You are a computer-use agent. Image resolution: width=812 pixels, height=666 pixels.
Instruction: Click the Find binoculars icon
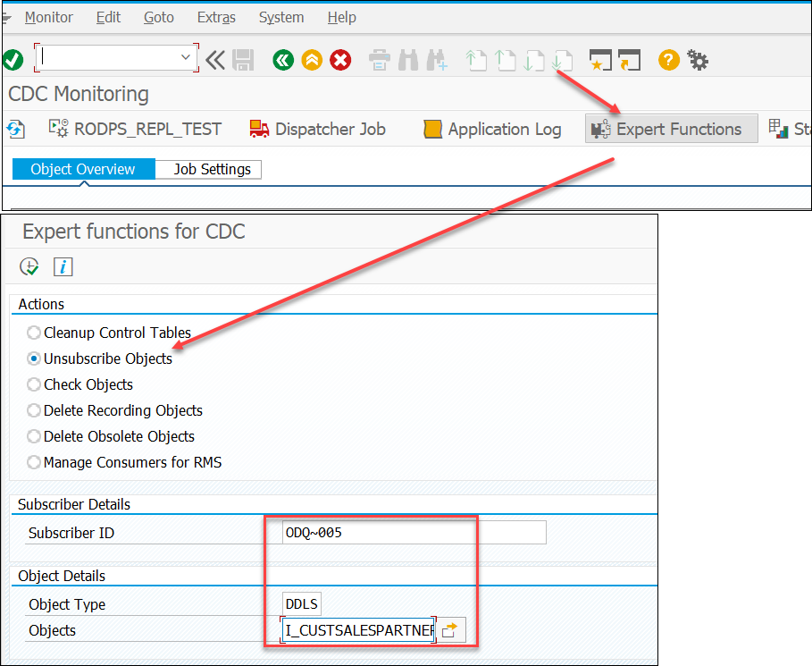(408, 60)
